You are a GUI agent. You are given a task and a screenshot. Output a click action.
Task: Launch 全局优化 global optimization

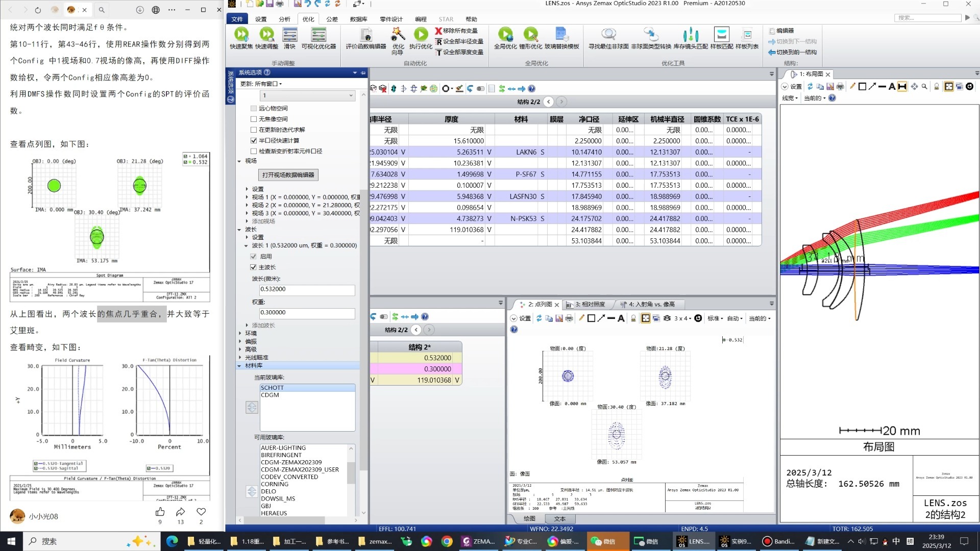coord(505,35)
